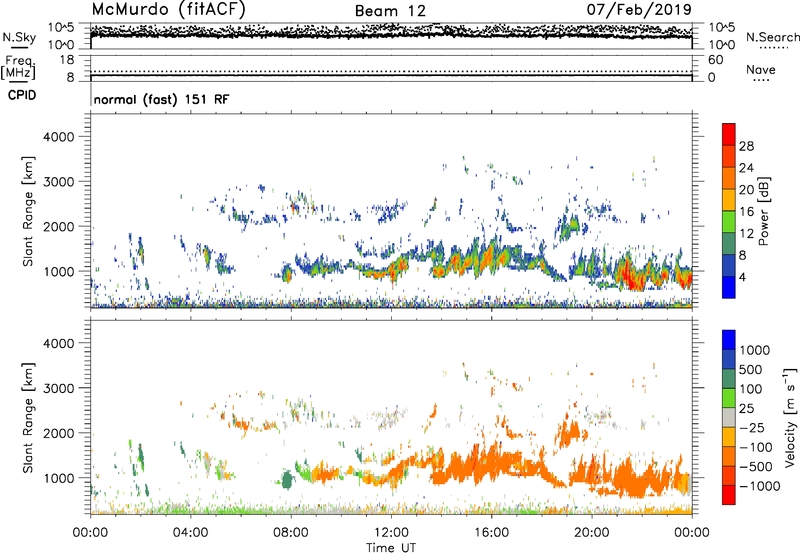Click the "12:00" time axis label
800x554 pixels.
391,533
